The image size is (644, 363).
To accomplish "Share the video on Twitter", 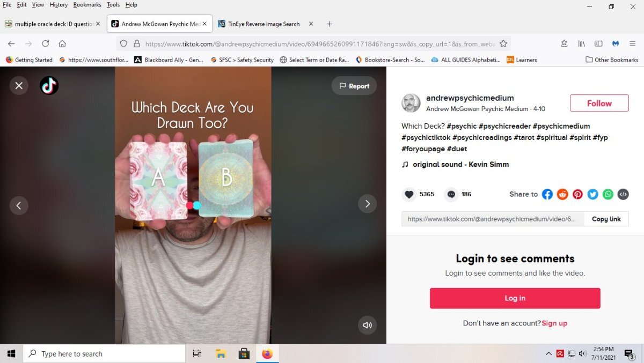I will (x=592, y=194).
